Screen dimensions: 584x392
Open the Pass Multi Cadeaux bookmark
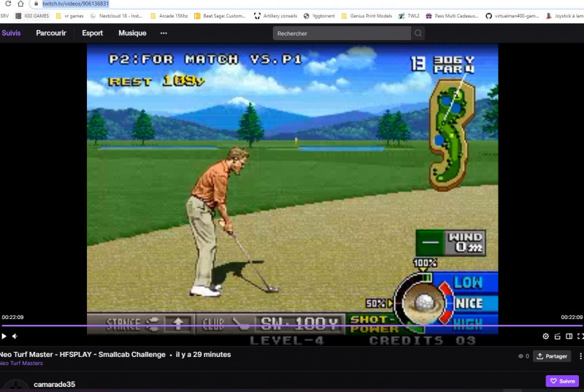click(x=452, y=16)
